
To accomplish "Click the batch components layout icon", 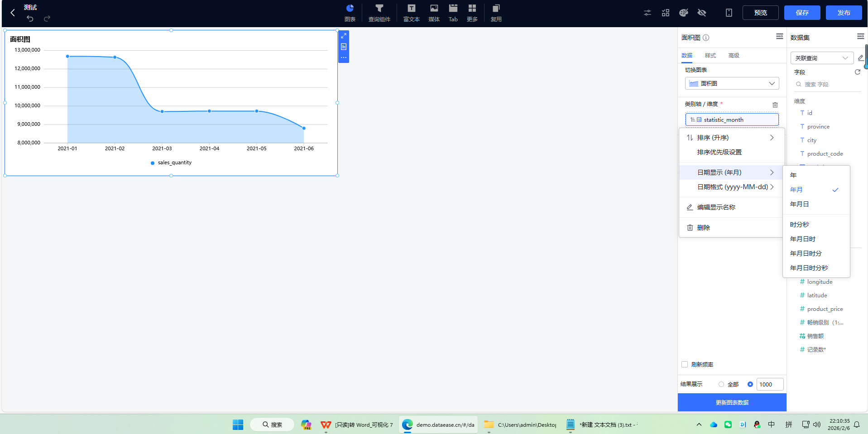I will click(666, 13).
